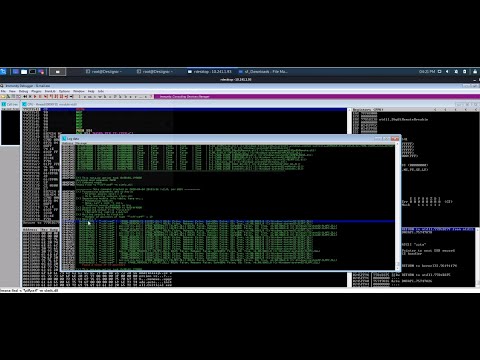Open the View menu

[x=12, y=91]
